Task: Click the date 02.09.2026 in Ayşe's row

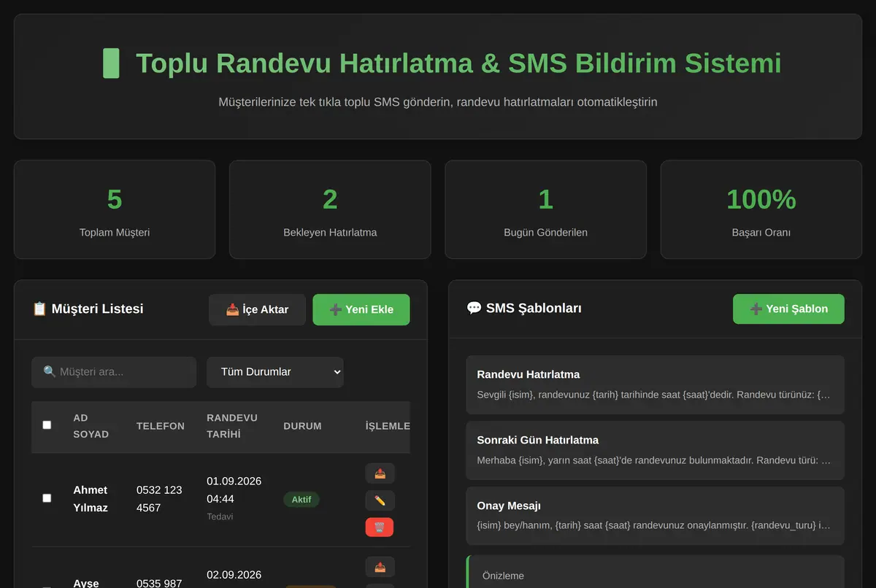Action: tap(234, 575)
